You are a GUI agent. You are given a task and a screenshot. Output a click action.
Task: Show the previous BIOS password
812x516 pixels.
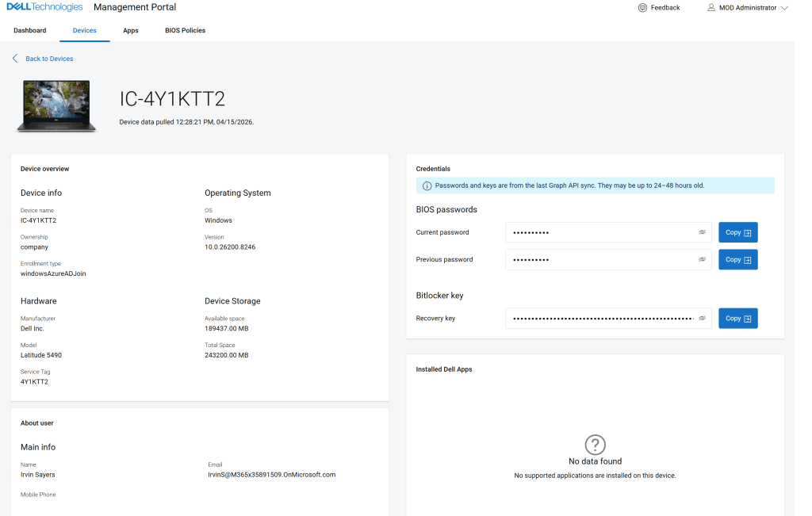coord(702,260)
